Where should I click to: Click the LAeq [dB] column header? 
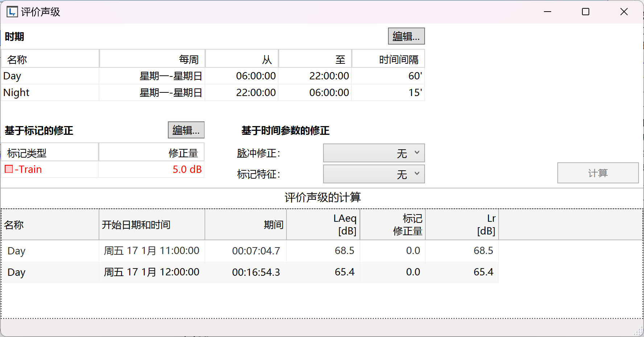[323, 225]
